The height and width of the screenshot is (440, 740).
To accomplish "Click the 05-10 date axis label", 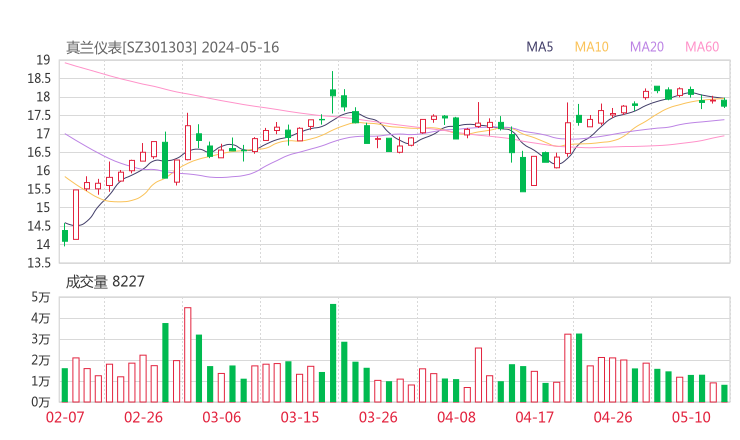I will point(691,417).
